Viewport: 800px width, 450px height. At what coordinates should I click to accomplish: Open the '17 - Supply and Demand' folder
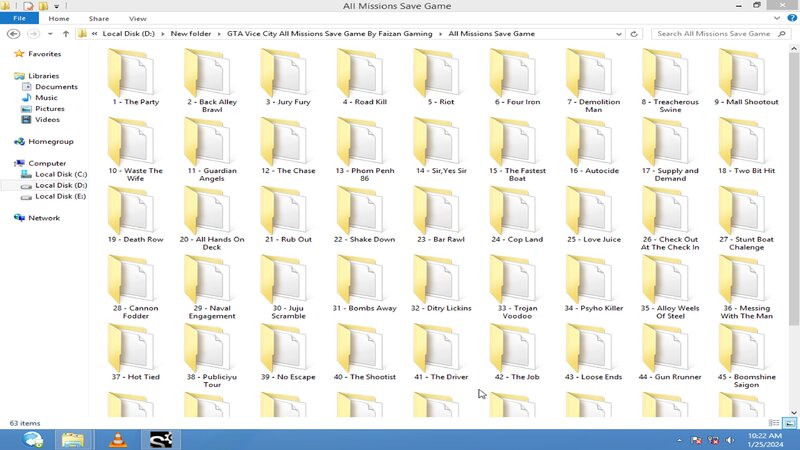[670, 150]
